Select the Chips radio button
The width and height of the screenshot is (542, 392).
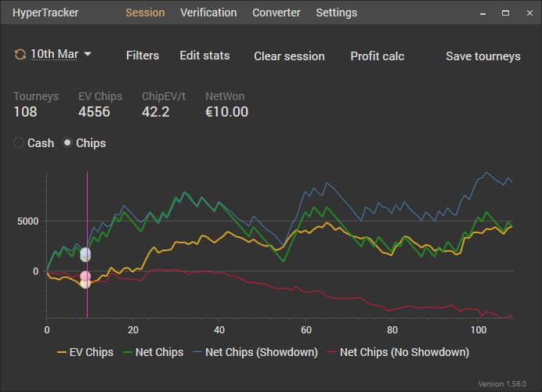coord(67,143)
